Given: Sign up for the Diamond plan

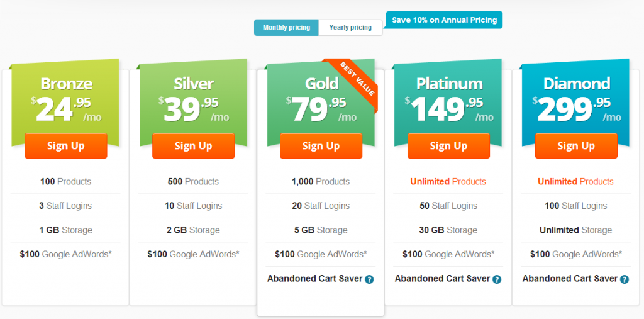Looking at the screenshot, I should pos(576,146).
